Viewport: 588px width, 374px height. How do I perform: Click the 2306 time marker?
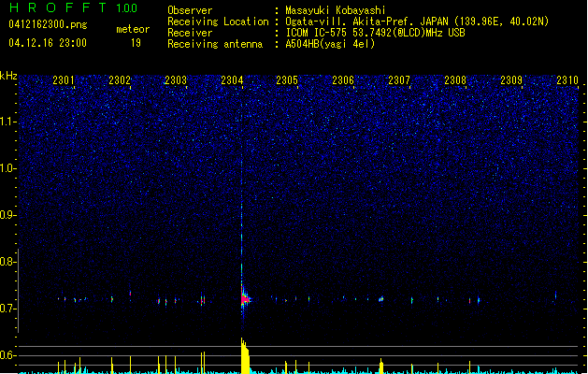(343, 80)
